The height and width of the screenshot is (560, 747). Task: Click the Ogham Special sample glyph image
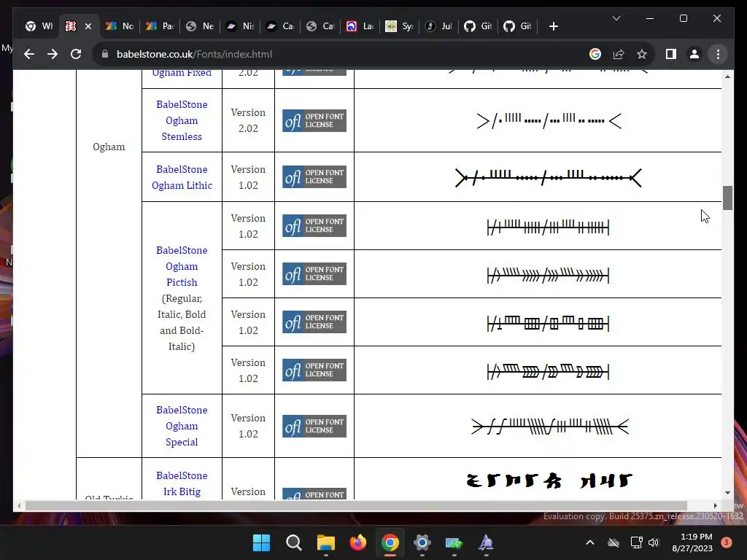(x=550, y=426)
